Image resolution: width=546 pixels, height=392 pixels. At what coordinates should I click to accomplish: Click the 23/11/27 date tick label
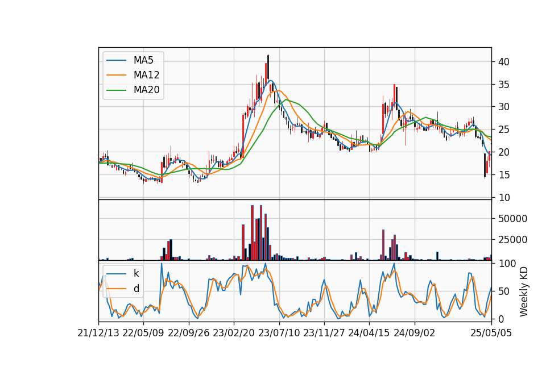coord(324,333)
